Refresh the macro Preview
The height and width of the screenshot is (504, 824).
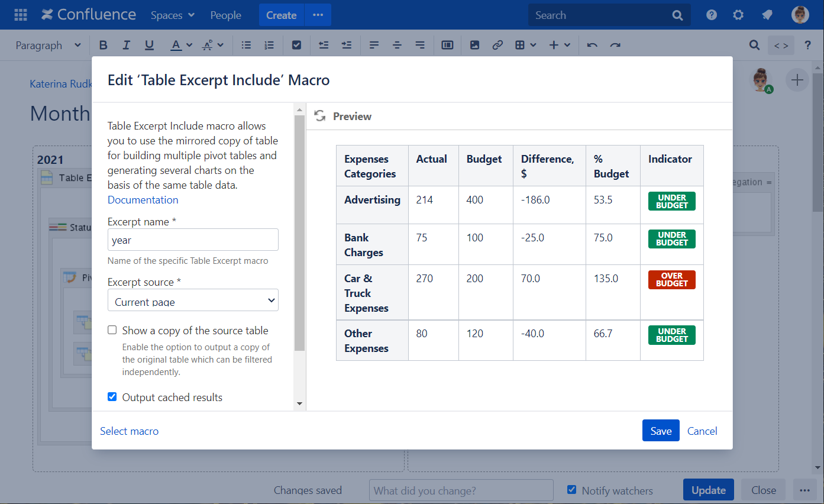tap(320, 116)
